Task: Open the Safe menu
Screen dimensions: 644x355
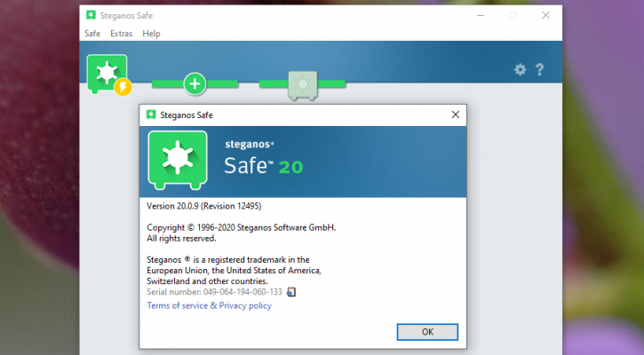Action: click(92, 33)
